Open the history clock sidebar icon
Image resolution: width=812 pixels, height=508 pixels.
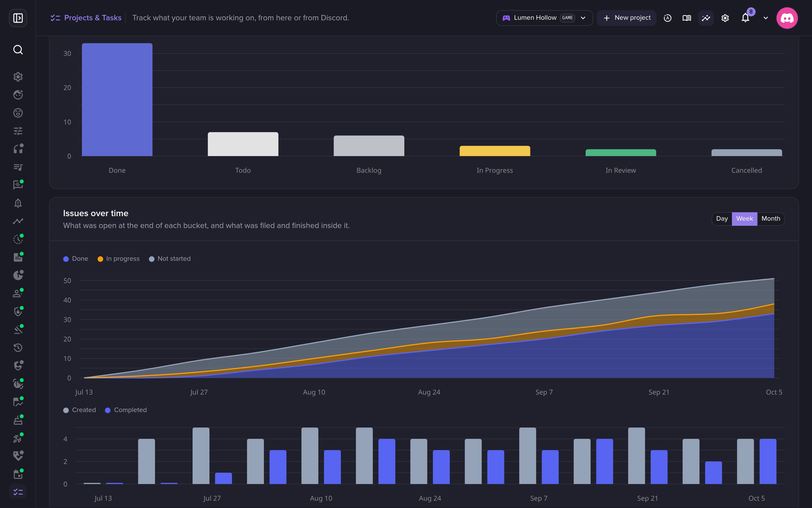pos(18,347)
